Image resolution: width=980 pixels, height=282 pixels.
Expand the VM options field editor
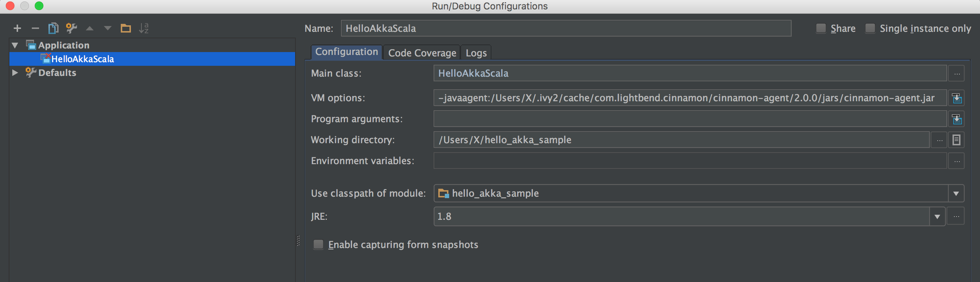956,98
